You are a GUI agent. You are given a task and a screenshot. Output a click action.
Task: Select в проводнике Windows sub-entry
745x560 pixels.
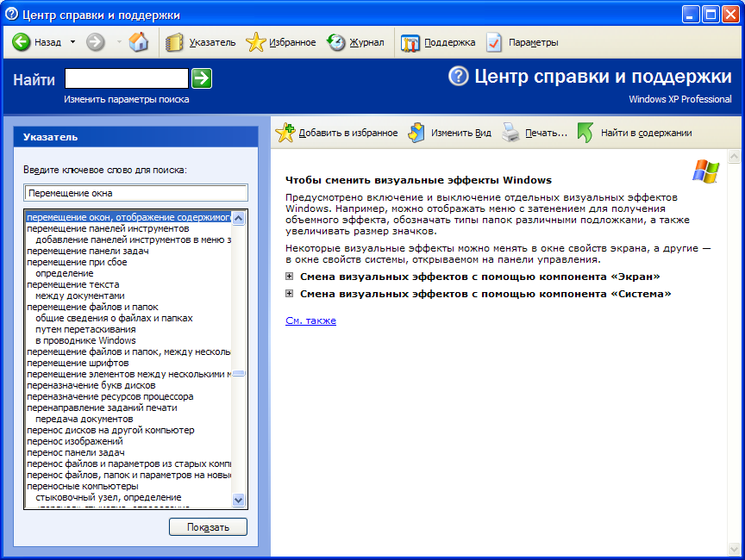tap(85, 340)
